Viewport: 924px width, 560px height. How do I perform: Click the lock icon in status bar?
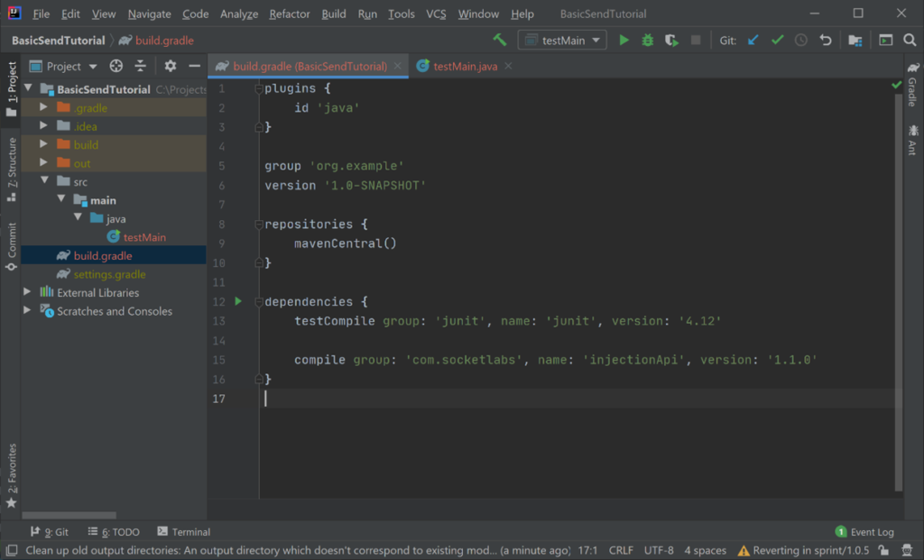pyautogui.click(x=883, y=551)
